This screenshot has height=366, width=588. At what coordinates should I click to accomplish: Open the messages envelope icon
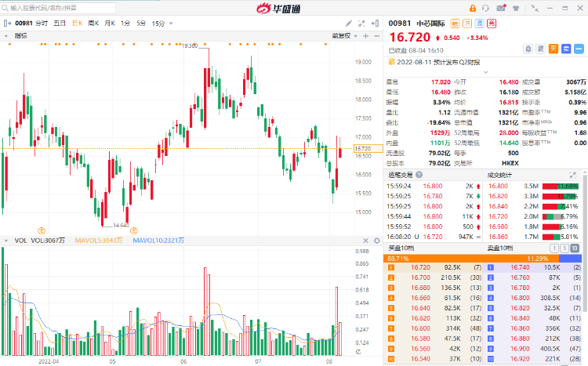(x=501, y=8)
